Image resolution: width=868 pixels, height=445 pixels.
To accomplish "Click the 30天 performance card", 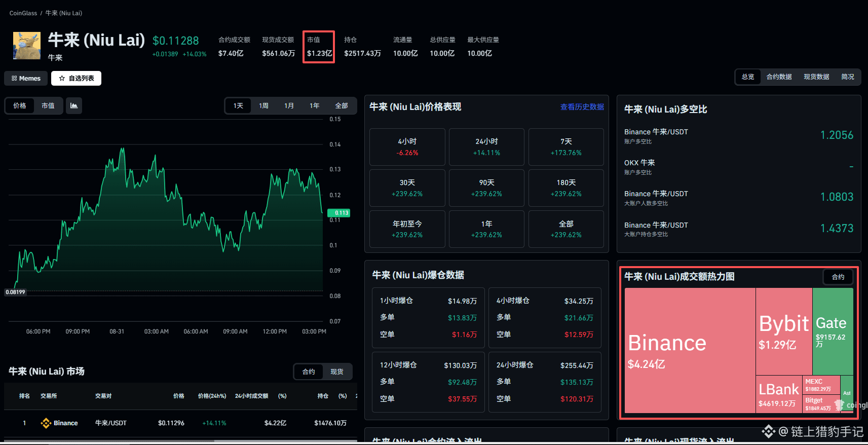I will [x=407, y=188].
